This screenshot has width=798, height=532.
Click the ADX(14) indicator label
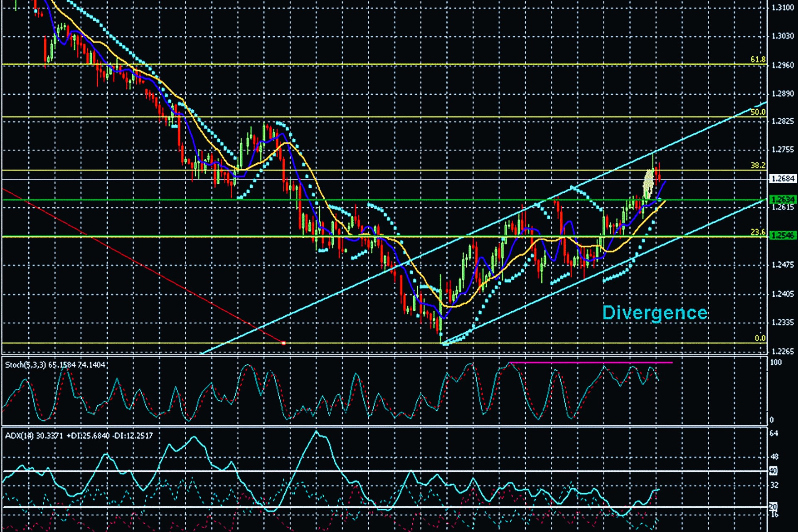tap(79, 436)
